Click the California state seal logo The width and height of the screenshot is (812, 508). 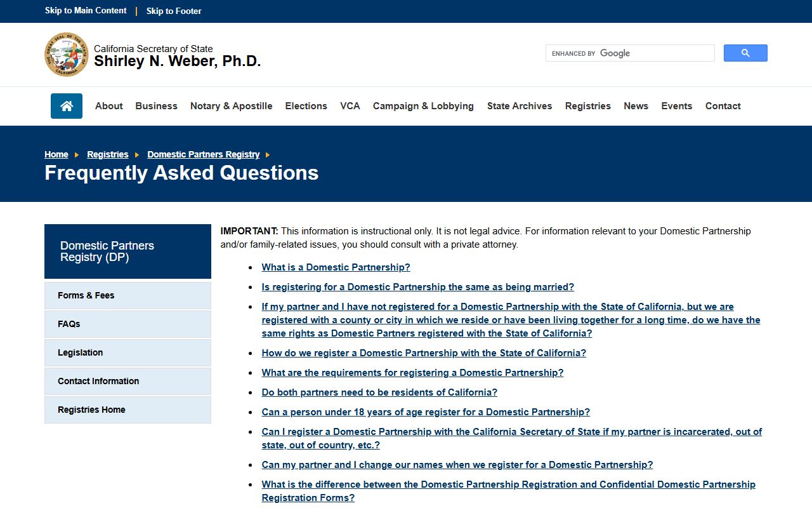click(67, 55)
